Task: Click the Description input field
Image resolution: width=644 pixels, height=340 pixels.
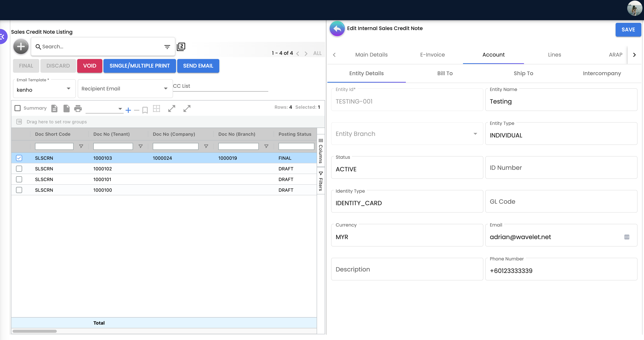Action: [x=407, y=269]
